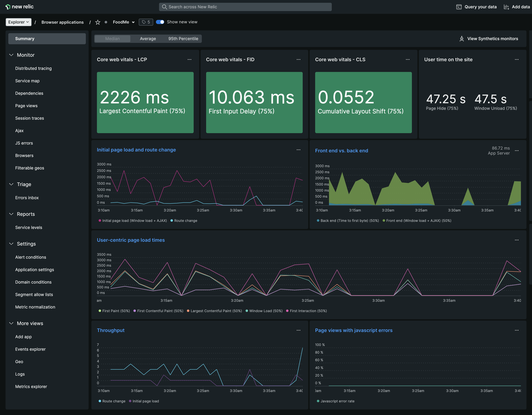532x415 pixels.
Task: Click the New Relic logo
Action: [x=20, y=7]
